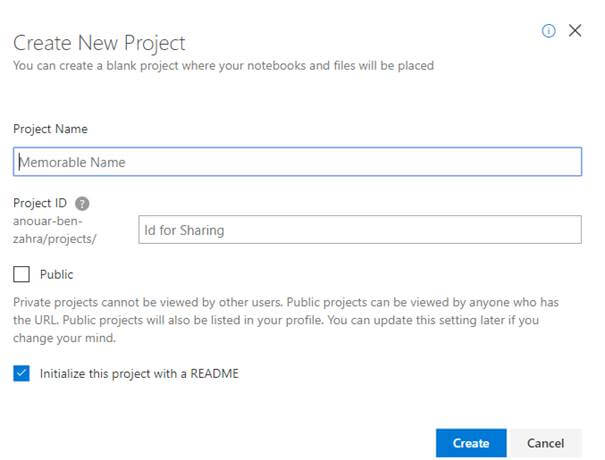605x460 pixels.
Task: Click the 'Create New Project' heading
Action: click(99, 42)
